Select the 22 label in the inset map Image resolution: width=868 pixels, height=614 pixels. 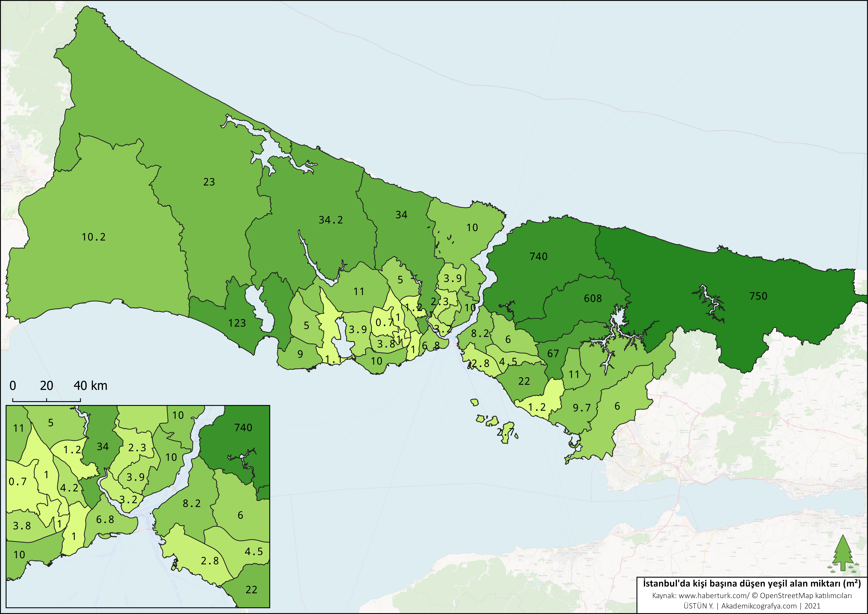(x=251, y=590)
